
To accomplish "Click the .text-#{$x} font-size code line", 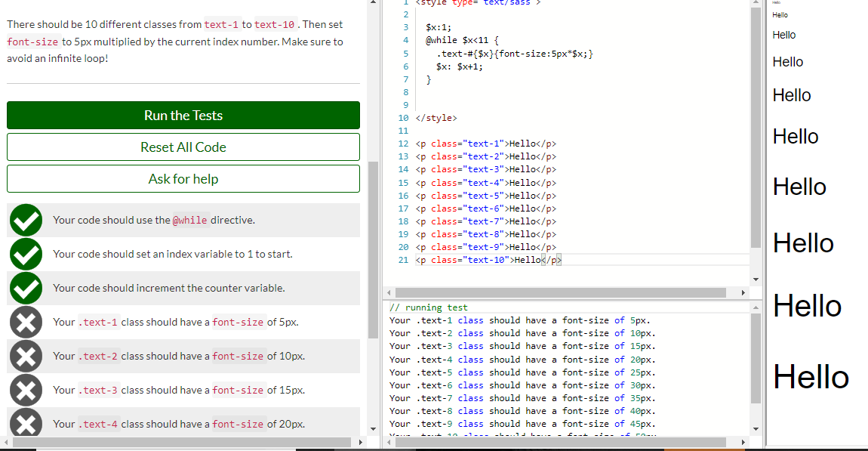I will [x=514, y=54].
